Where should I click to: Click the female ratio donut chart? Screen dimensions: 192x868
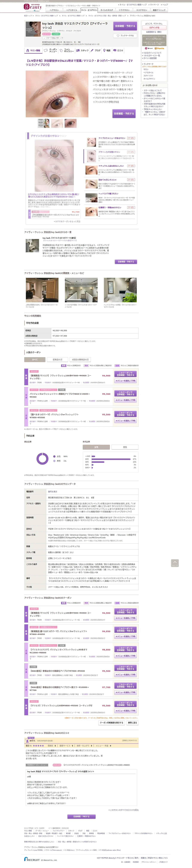pos(42,459)
